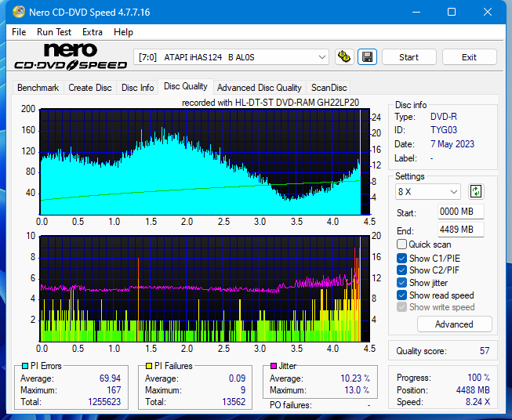
Task: Click the yellow PI Failures legend square
Action: pos(149,366)
